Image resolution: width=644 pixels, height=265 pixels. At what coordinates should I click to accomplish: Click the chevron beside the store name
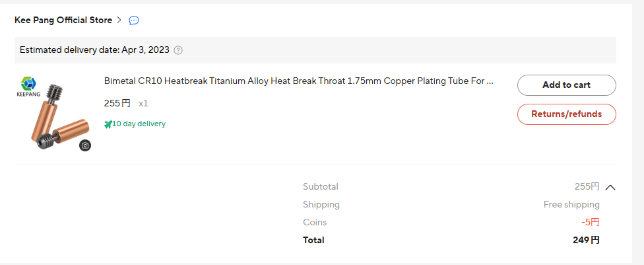(x=119, y=20)
